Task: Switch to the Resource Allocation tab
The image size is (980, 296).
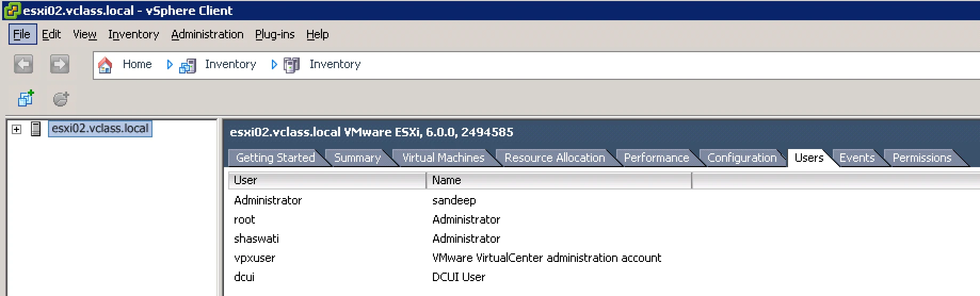Action: 555,158
